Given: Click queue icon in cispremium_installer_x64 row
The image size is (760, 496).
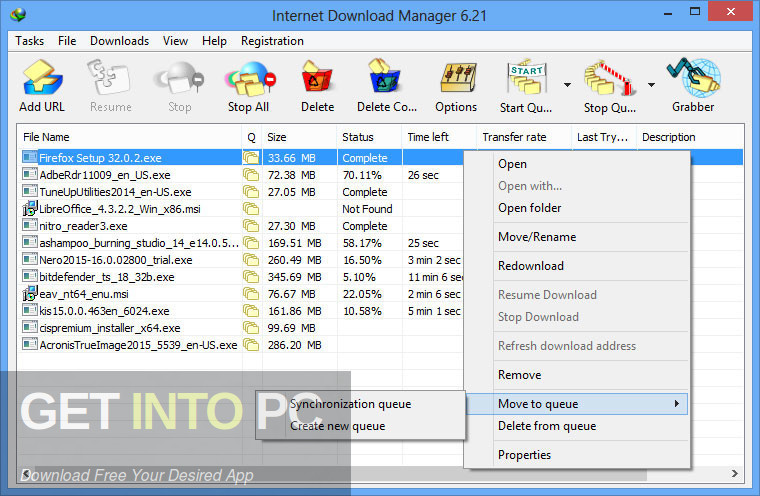Looking at the screenshot, I should pos(251,328).
